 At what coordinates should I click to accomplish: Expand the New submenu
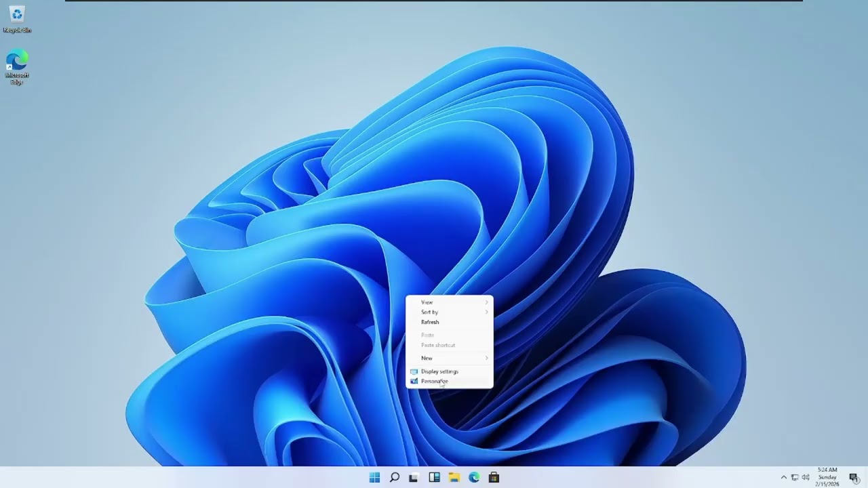click(x=450, y=358)
